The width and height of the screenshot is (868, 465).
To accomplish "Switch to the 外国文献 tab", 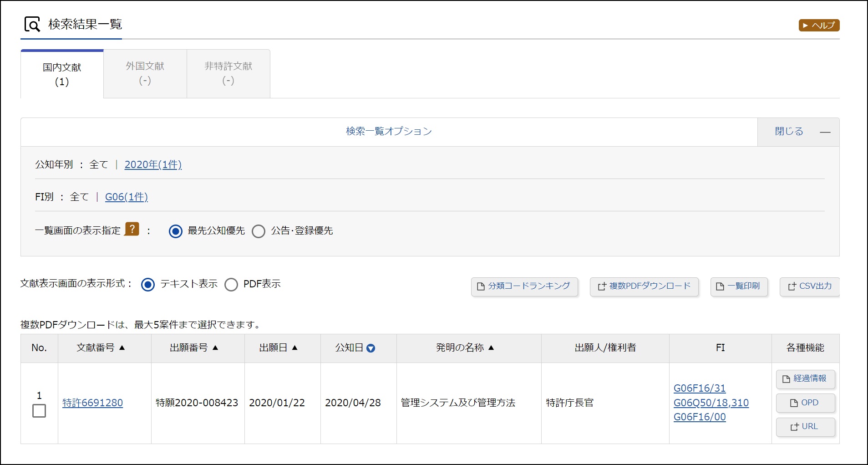I will tap(145, 73).
